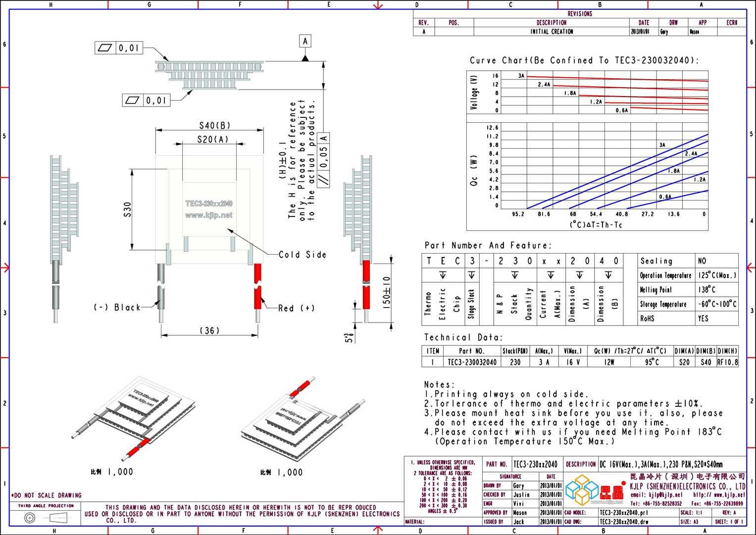The width and height of the screenshot is (756, 535).
Task: Open the http://www.kjlp.net link in the title block
Action: click(x=719, y=495)
